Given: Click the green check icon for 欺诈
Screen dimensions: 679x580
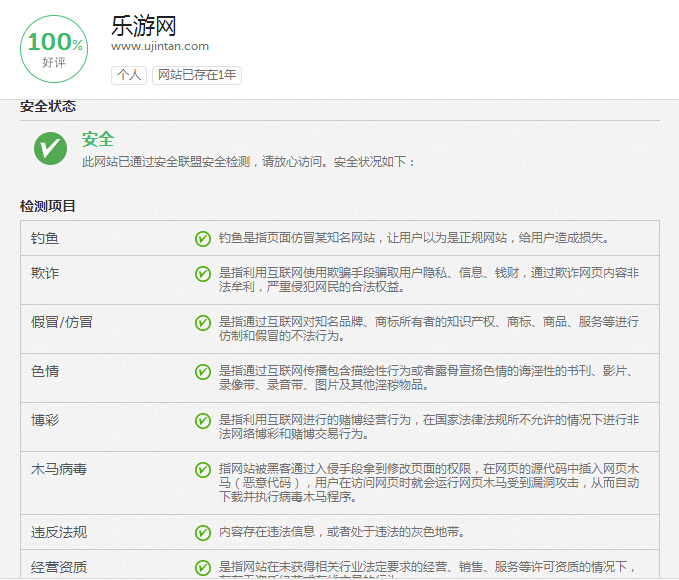Looking at the screenshot, I should pyautogui.click(x=203, y=273).
